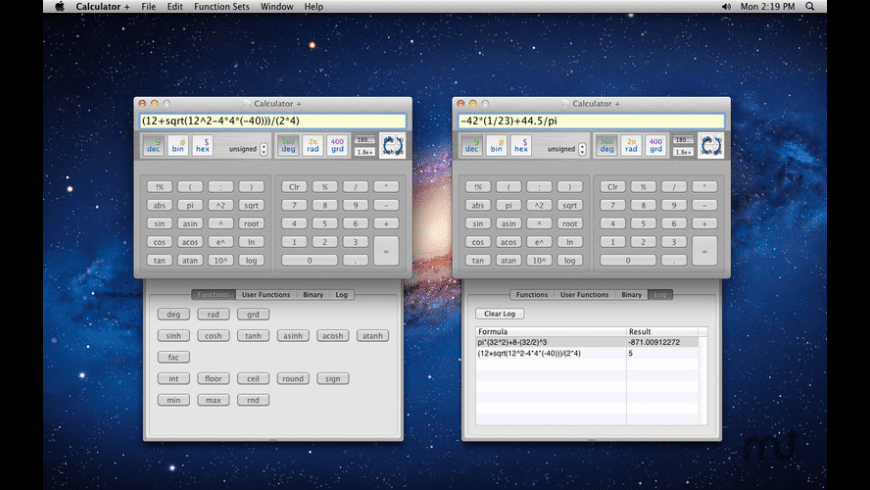Click the right calculator formula input field
The image size is (870, 490).
pyautogui.click(x=591, y=121)
